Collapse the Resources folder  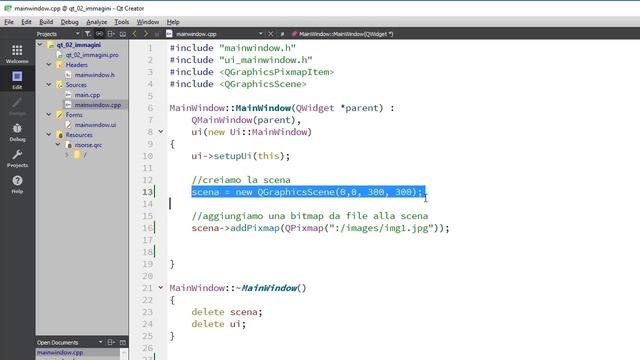49,134
